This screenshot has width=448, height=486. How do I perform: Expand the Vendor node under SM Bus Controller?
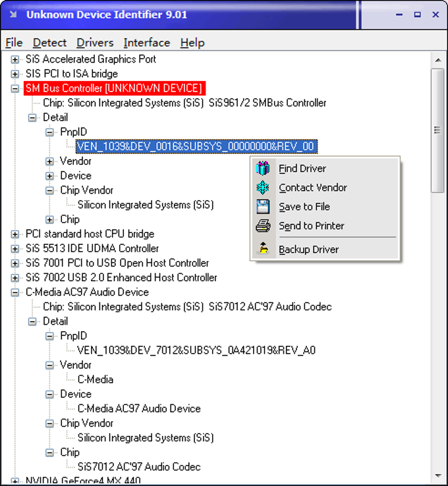pos(49,161)
